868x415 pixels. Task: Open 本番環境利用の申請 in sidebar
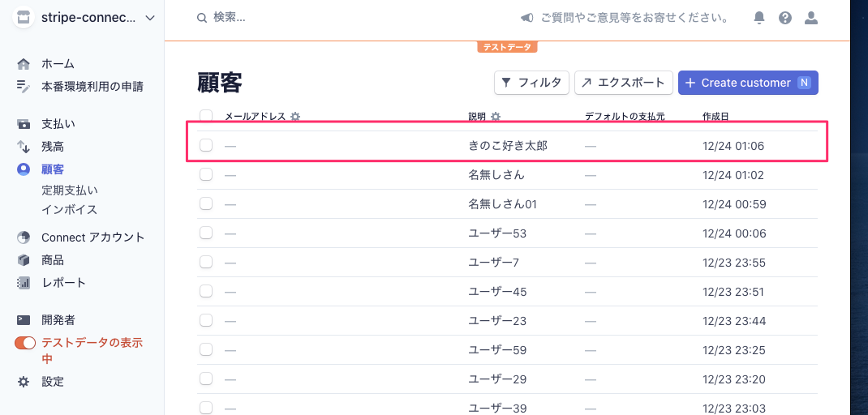92,86
